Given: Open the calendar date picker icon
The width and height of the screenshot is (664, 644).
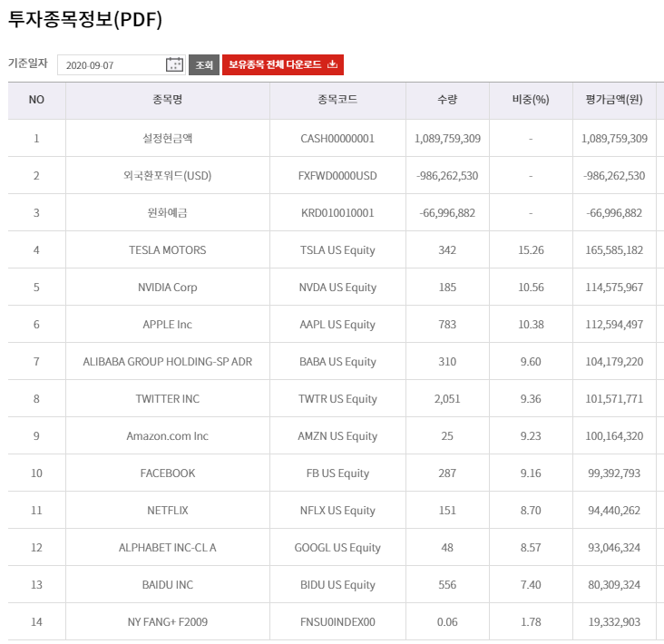Looking at the screenshot, I should 174,64.
